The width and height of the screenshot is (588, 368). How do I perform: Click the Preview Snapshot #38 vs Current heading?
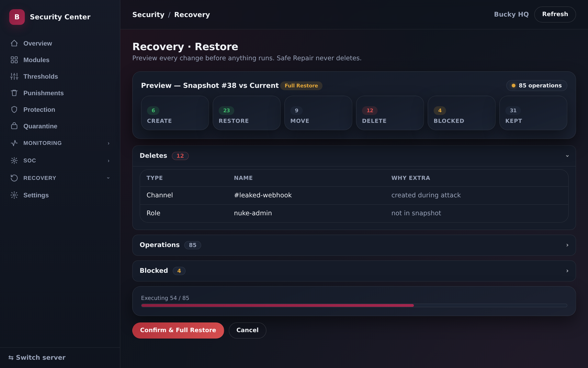tap(210, 85)
